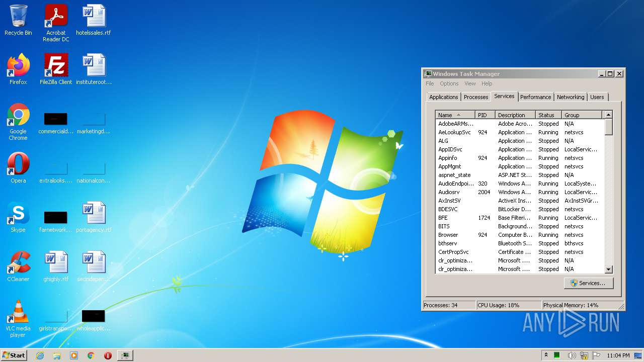Click the volume speaker tray icon

pos(572,355)
